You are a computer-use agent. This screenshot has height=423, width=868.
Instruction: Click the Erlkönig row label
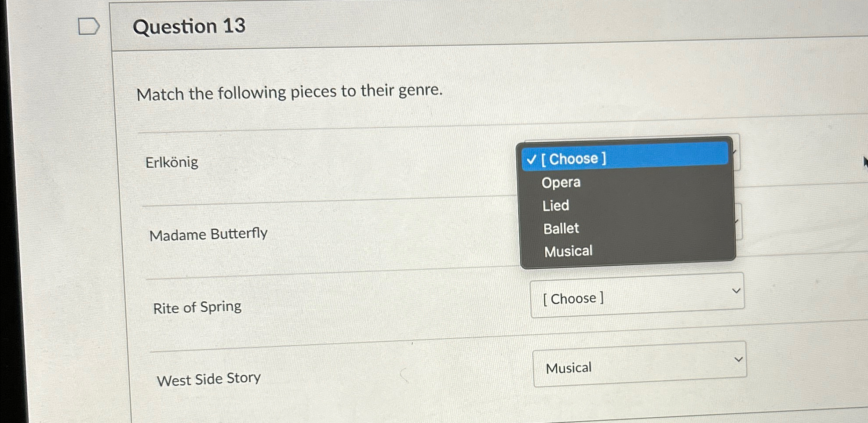[x=172, y=162]
